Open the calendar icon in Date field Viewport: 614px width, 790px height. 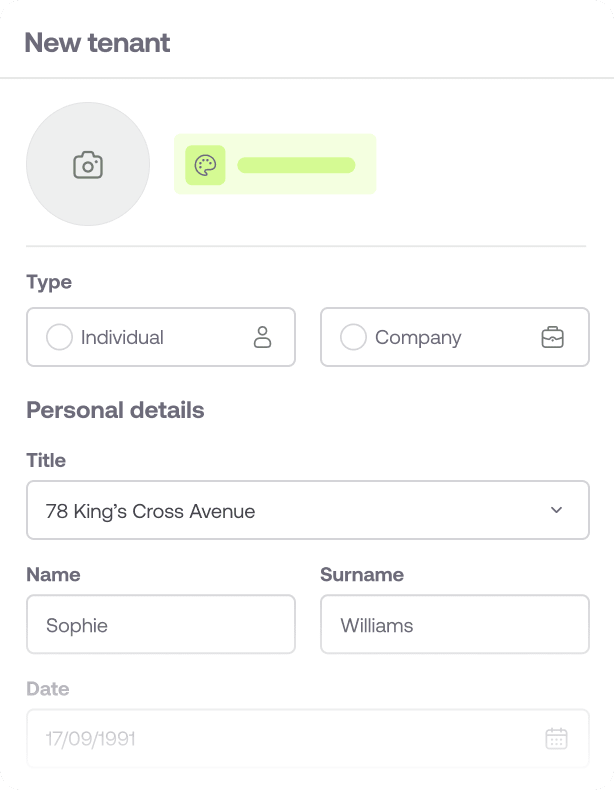[x=556, y=739]
